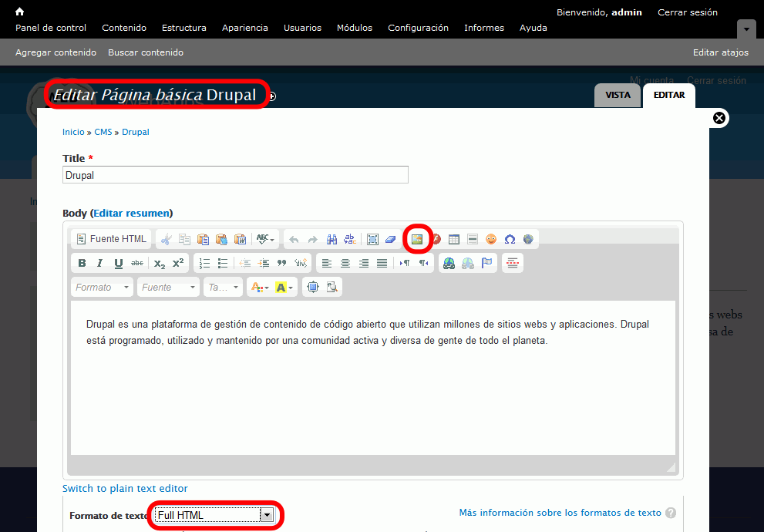Set text direction left to right
Image resolution: width=764 pixels, height=532 pixels.
(x=405, y=263)
